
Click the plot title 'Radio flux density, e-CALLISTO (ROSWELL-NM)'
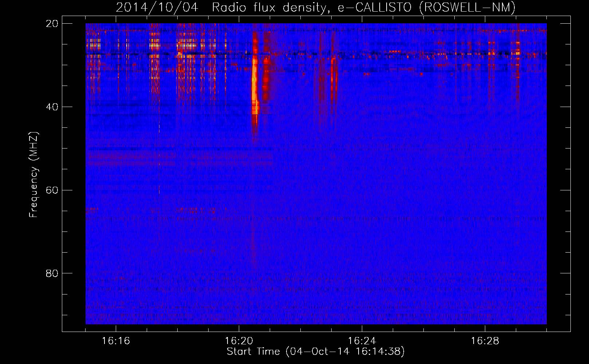tap(364, 7)
